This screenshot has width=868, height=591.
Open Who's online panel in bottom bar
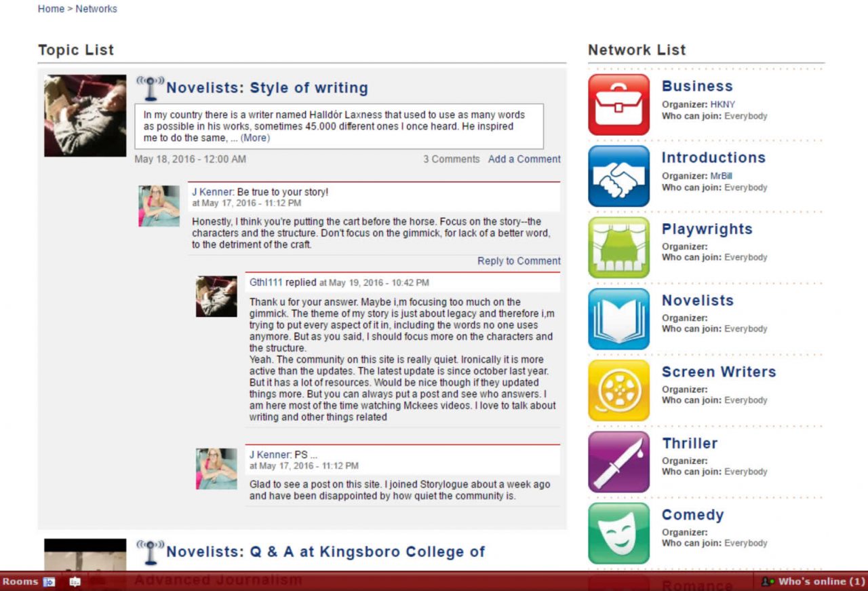point(814,582)
